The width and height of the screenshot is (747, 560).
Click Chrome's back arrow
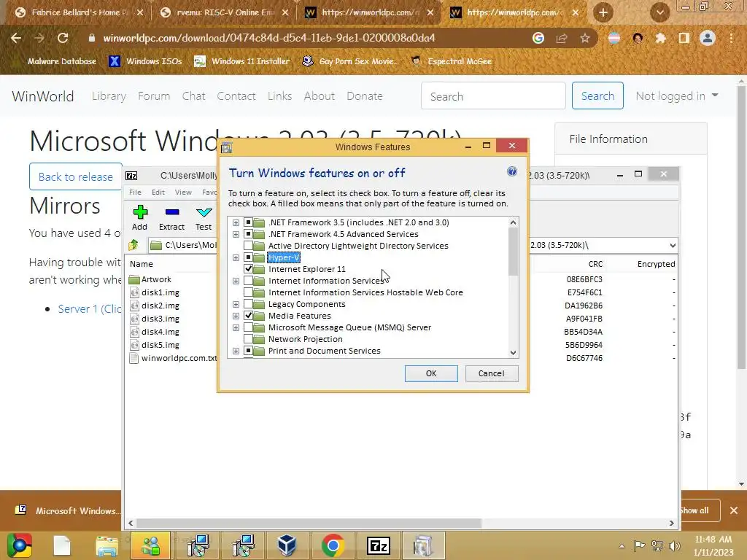coord(16,38)
